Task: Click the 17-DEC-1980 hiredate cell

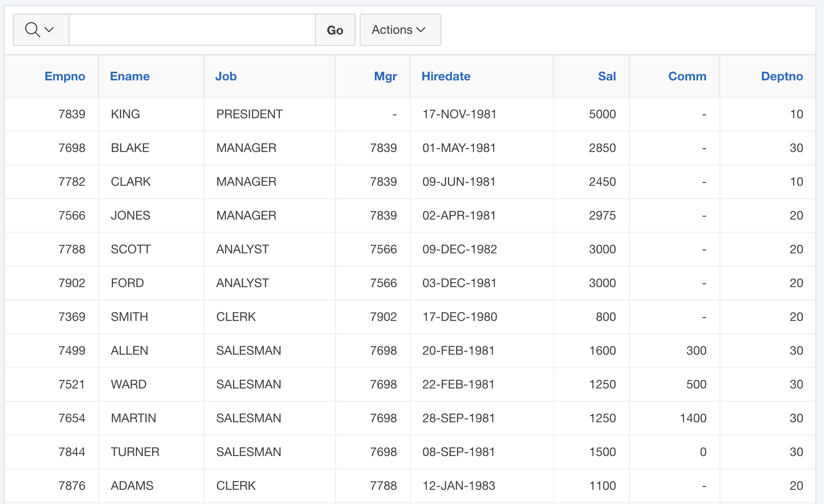Action: coord(459,317)
